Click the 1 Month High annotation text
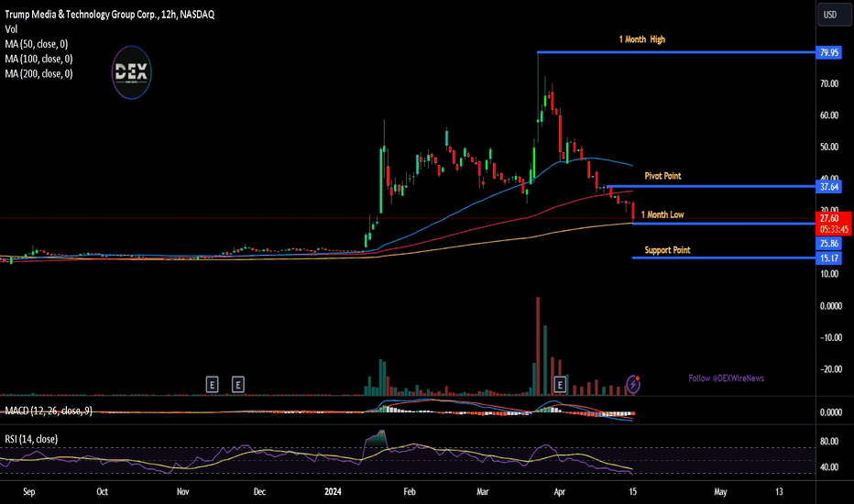 (641, 39)
